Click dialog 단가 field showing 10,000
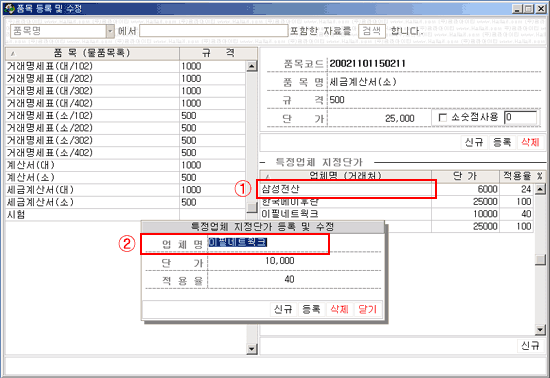 [x=294, y=261]
